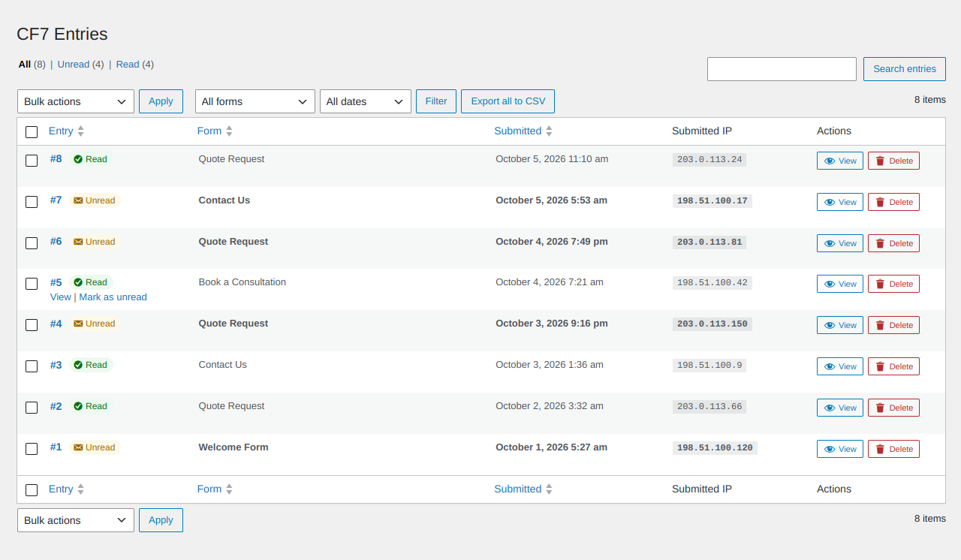Click the Search entries button
The width and height of the screenshot is (961, 560).
pyautogui.click(x=905, y=69)
